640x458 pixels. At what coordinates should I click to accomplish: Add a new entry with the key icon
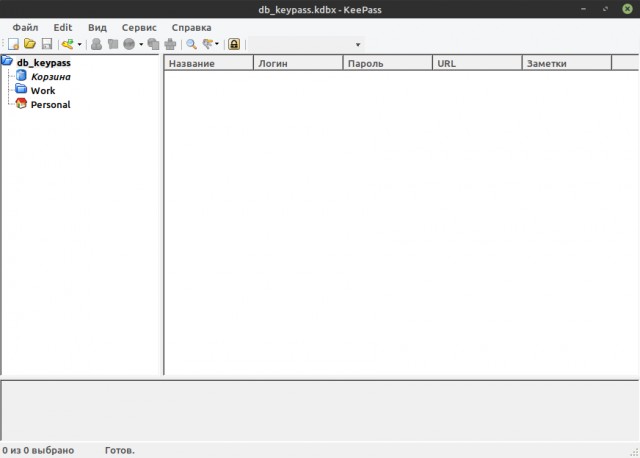68,44
